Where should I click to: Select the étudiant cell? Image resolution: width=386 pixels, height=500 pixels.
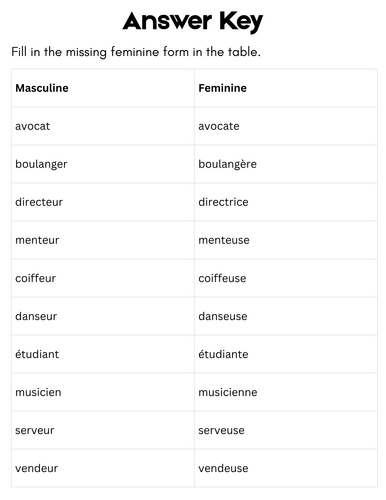103,354
